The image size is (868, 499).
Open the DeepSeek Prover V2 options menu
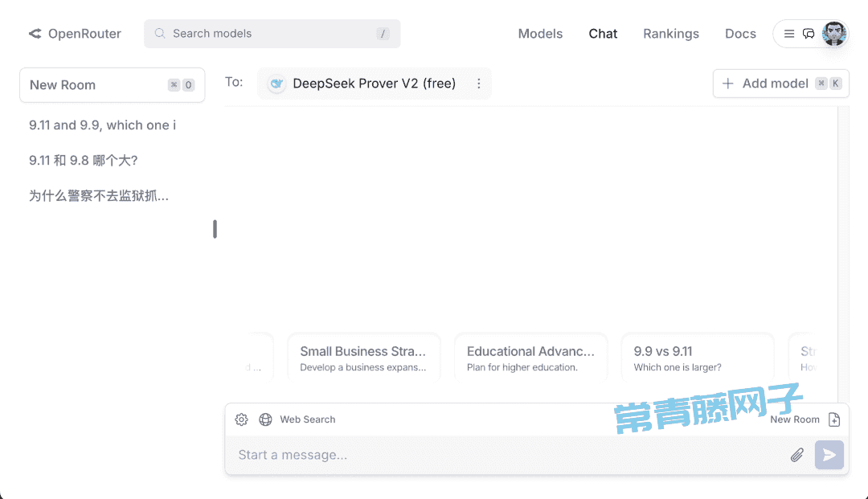[x=479, y=84]
